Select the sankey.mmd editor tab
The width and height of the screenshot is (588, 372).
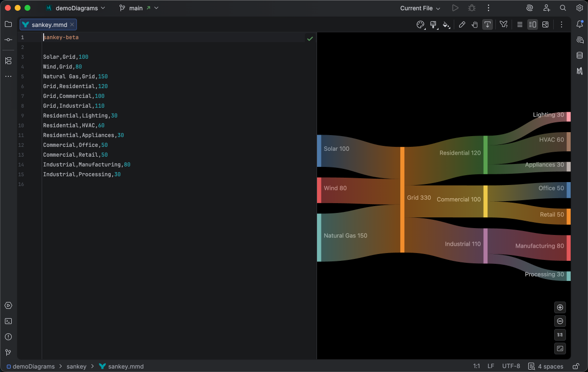[49, 24]
